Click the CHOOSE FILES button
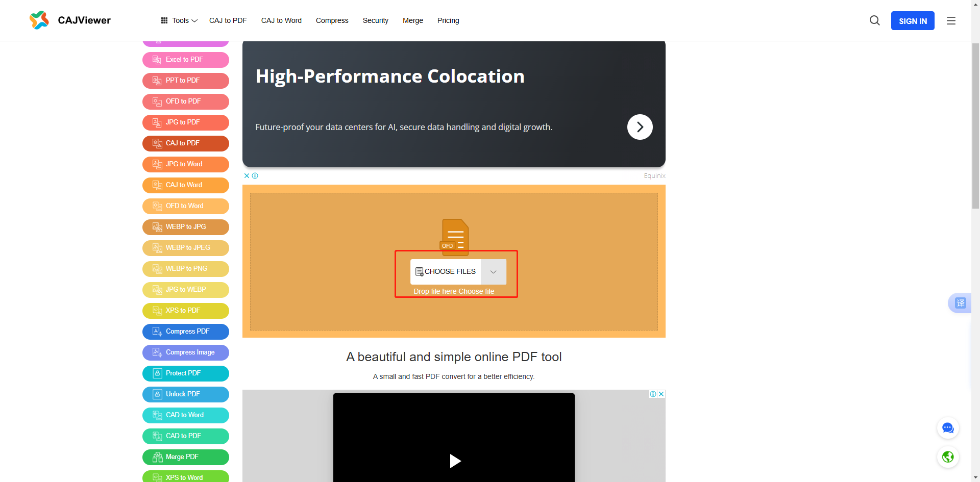 [x=446, y=272]
